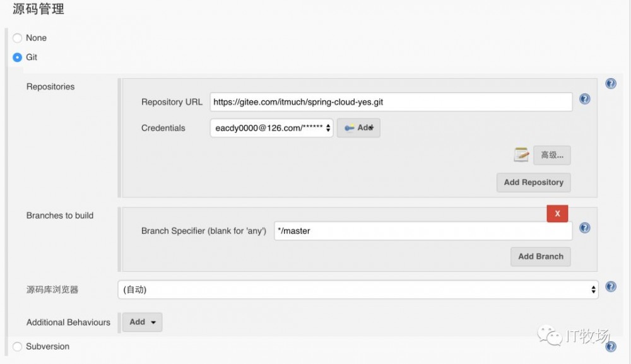
Task: Click the Add credentials key button
Action: coord(358,128)
